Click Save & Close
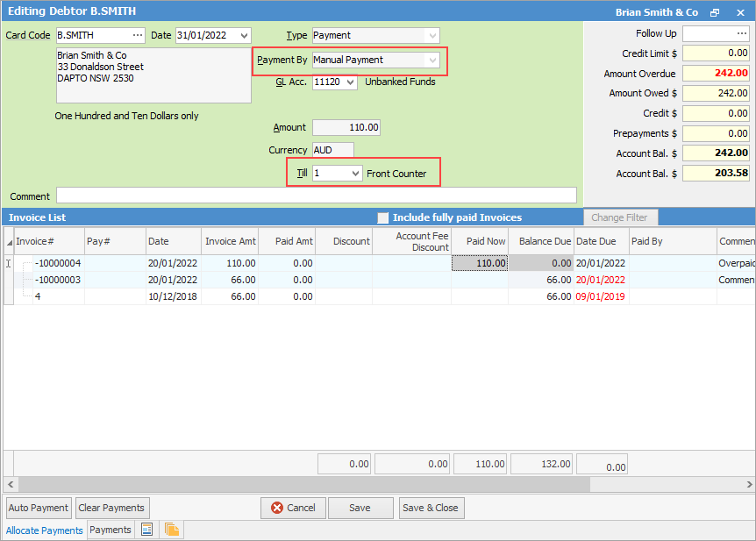 click(431, 508)
